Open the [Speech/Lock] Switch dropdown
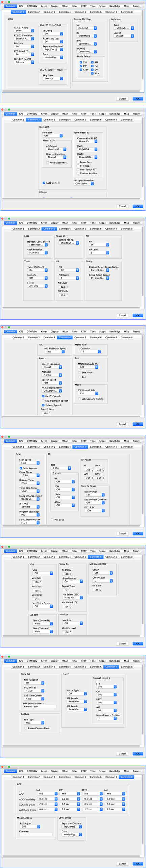Viewport: 146px width, 868px height. point(38,245)
